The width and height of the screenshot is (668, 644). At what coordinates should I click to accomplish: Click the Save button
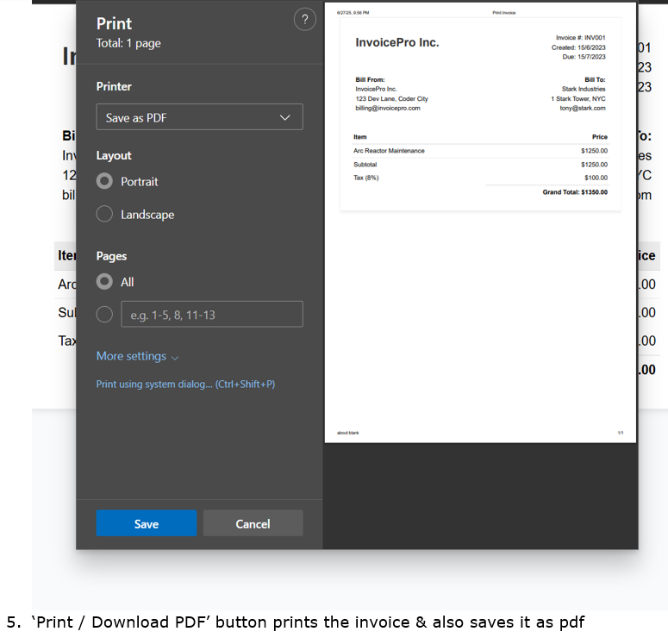[147, 523]
